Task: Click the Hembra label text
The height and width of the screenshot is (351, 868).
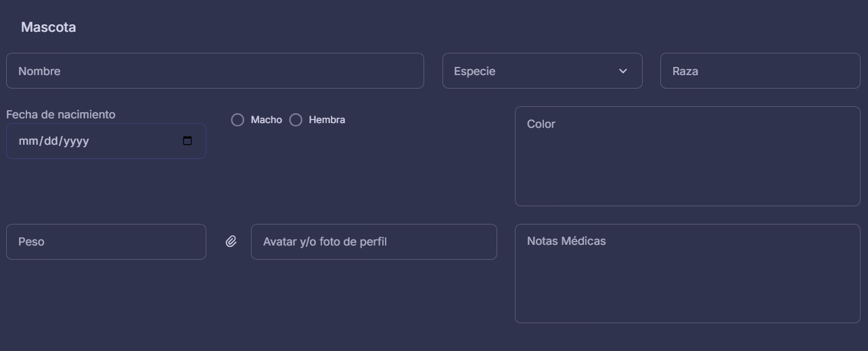Action: tap(327, 120)
